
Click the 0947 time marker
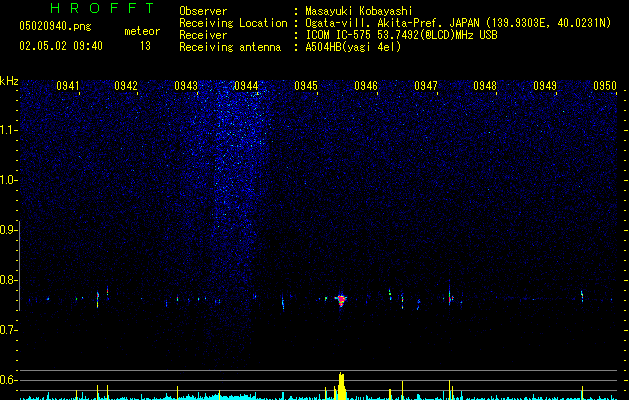pyautogui.click(x=426, y=86)
